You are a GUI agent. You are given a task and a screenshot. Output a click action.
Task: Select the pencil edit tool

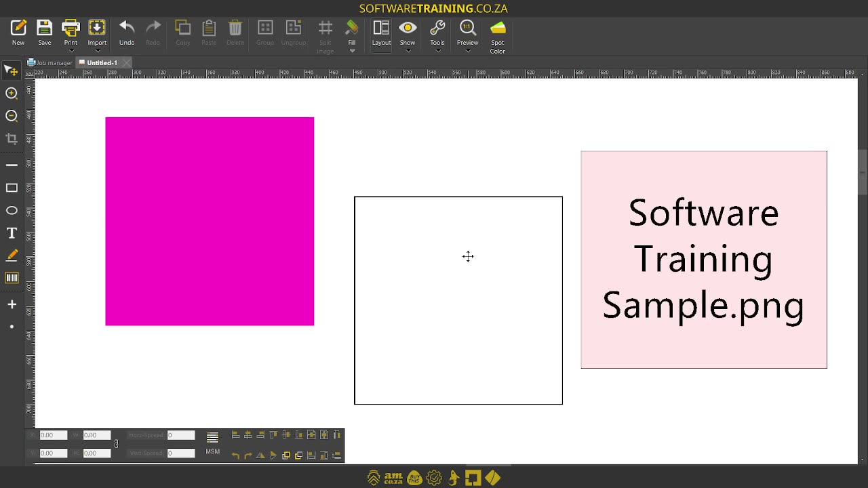[12, 256]
